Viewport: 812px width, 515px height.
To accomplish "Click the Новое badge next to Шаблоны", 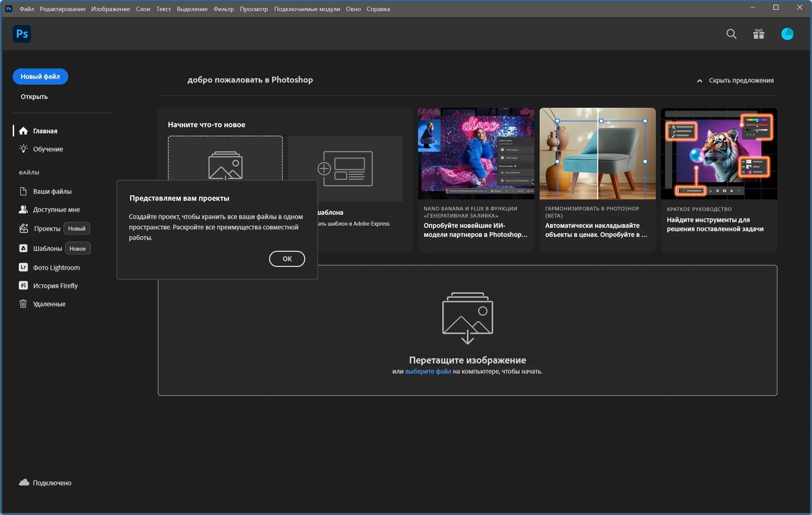I will 78,248.
